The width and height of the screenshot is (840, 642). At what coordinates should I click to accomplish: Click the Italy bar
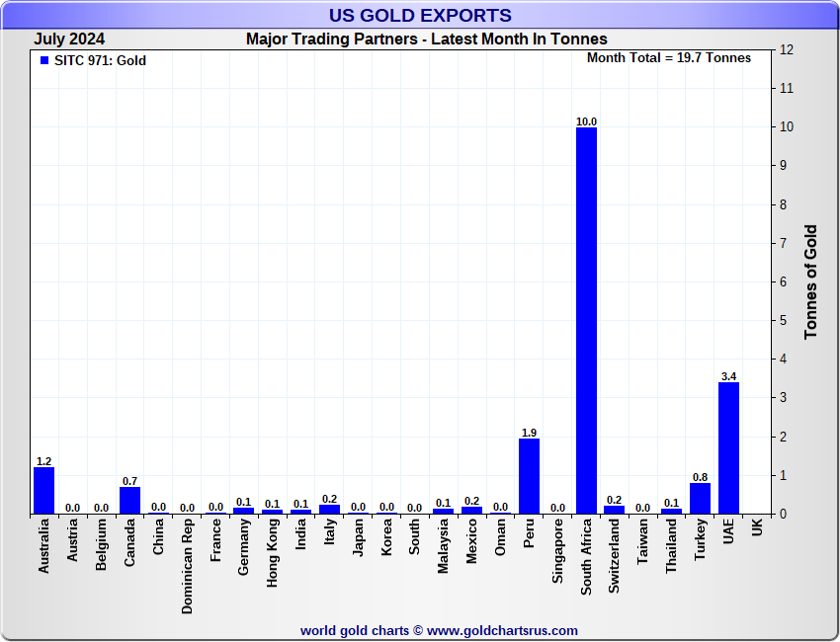pos(329,510)
